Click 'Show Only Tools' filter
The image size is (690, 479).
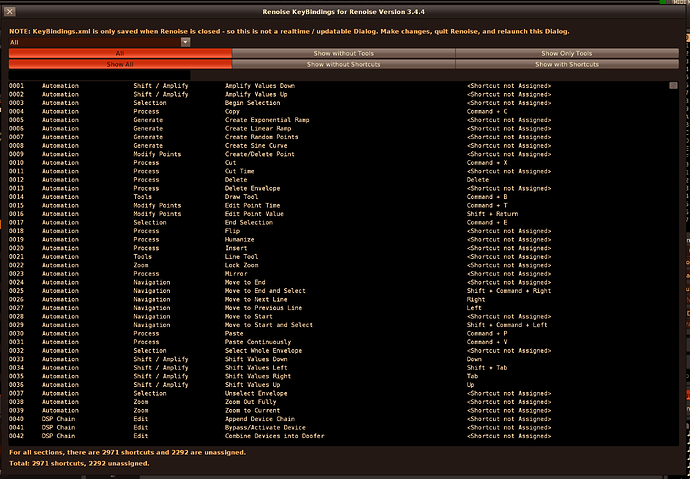(567, 53)
